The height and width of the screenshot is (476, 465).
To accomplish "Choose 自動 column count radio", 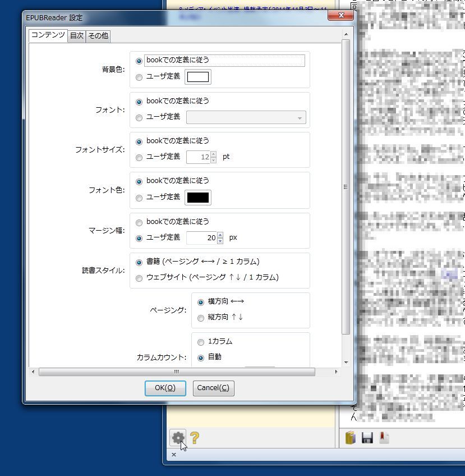I will (x=200, y=358).
